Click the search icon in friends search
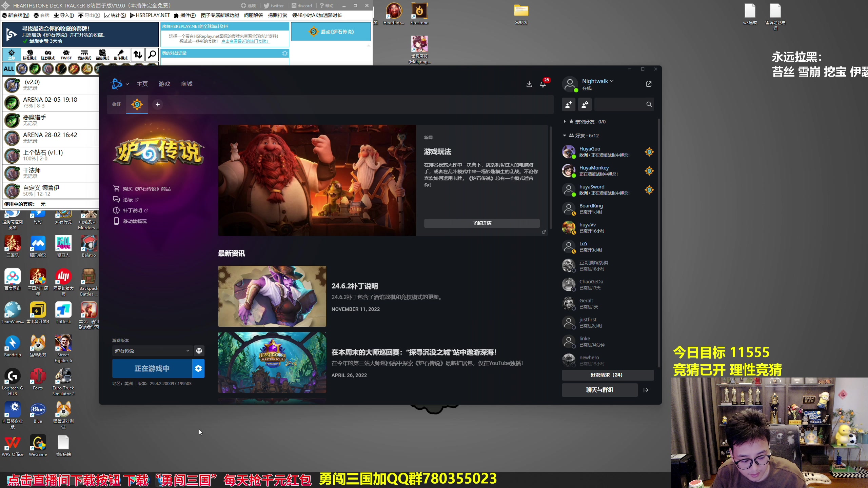 pos(649,104)
